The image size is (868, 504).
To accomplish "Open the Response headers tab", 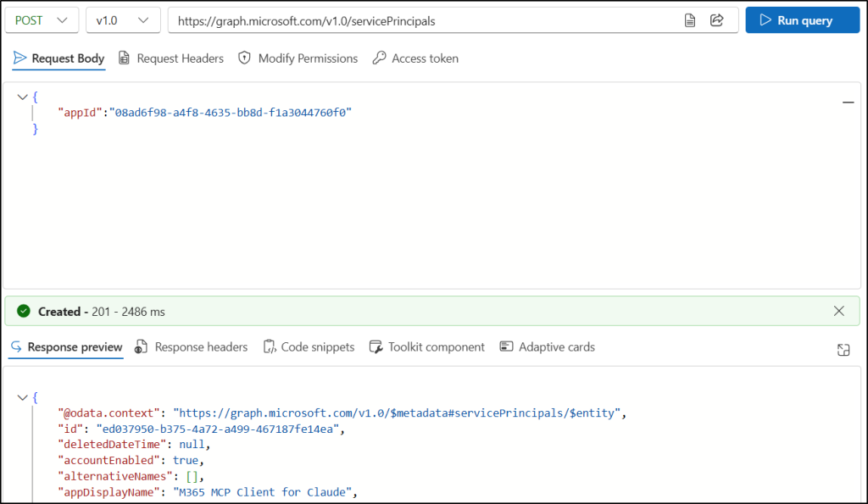I will coord(191,347).
